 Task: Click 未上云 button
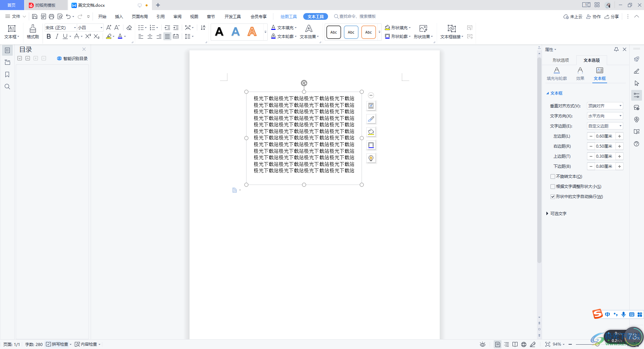573,16
